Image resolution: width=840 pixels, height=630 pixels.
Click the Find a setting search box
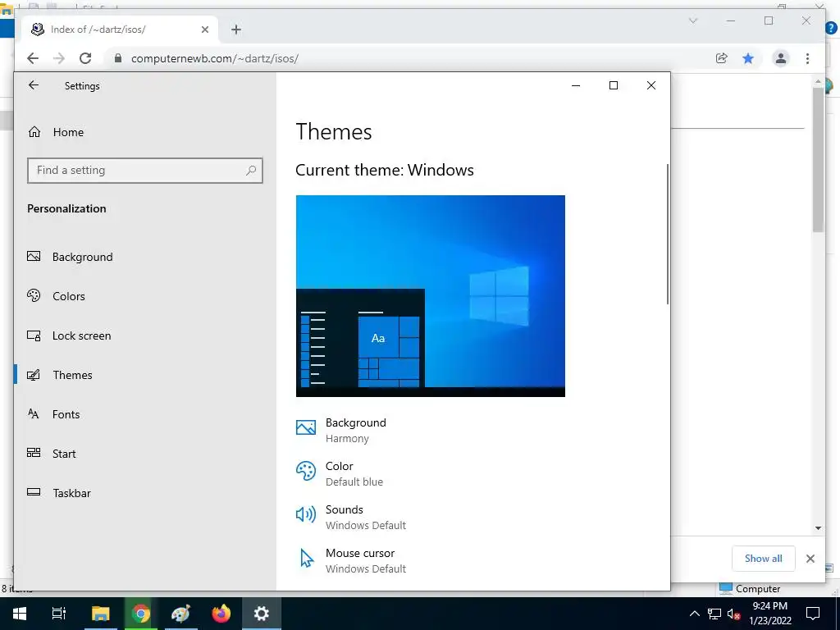(x=144, y=171)
